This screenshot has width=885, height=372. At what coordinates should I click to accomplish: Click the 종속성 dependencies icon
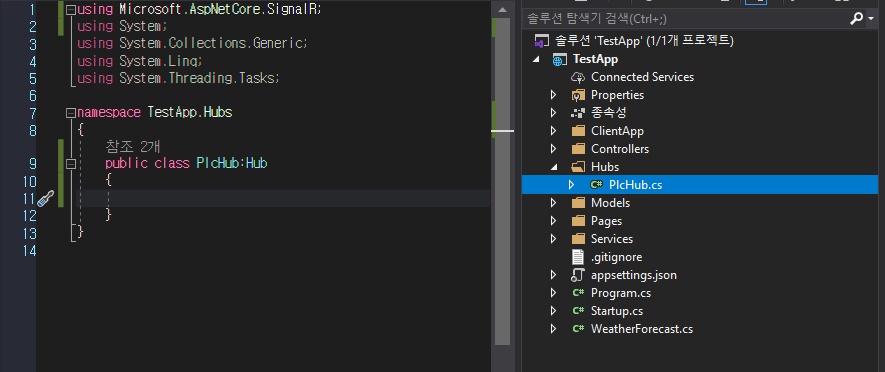click(577, 113)
